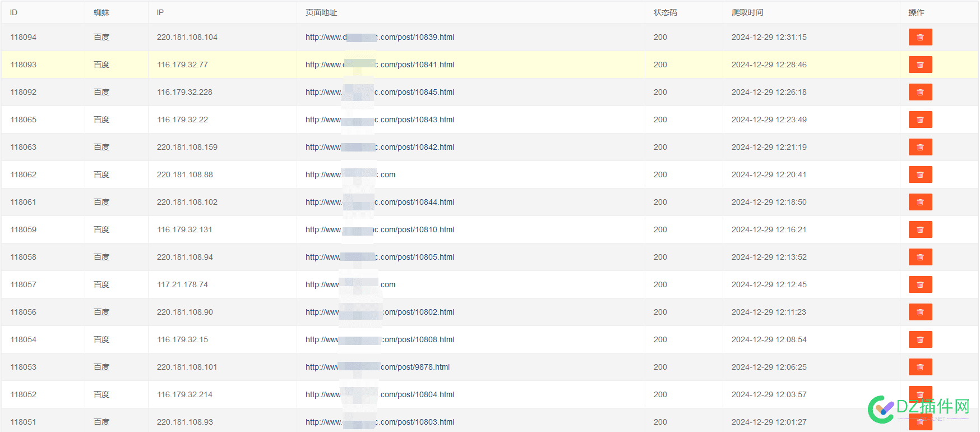This screenshot has height=432, width=980.
Task: Delete the record for IP 116.179.32.131
Action: tap(920, 229)
